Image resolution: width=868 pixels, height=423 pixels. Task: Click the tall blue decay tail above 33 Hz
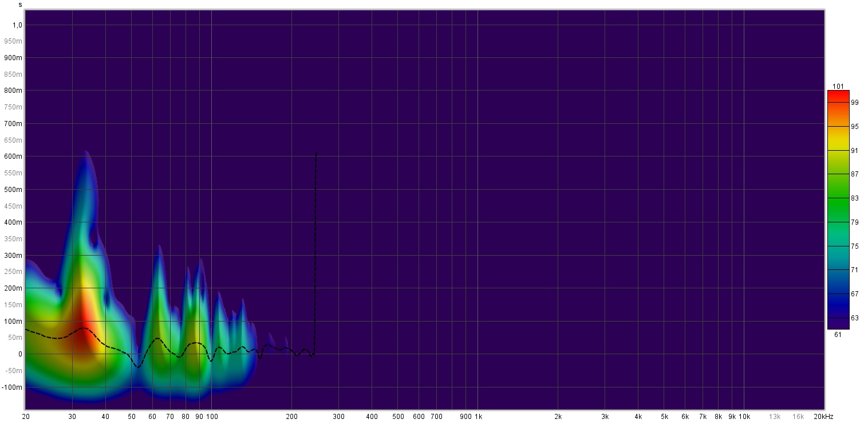pos(86,183)
